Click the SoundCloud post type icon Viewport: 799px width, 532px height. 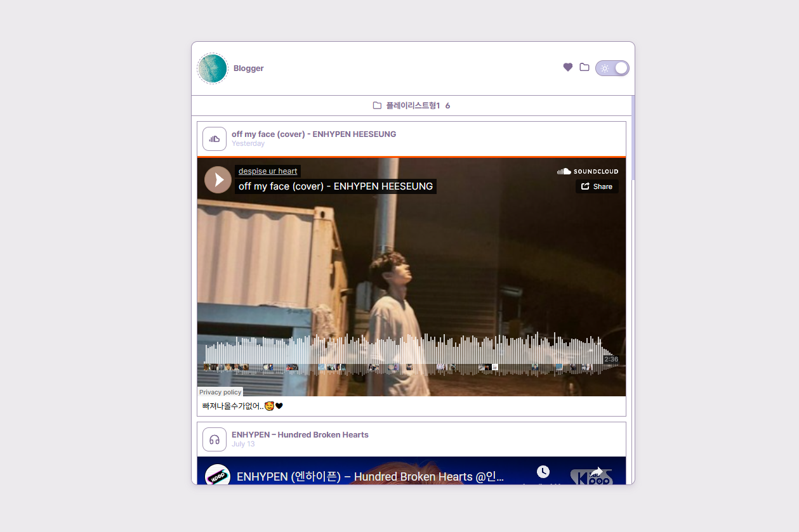[x=215, y=139]
